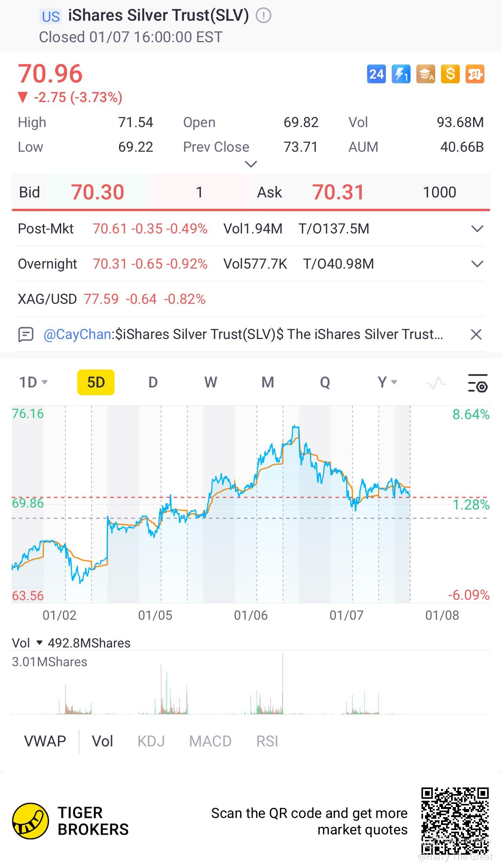Tap the blue lightning bolt badge
This screenshot has width=502, height=868.
(401, 74)
